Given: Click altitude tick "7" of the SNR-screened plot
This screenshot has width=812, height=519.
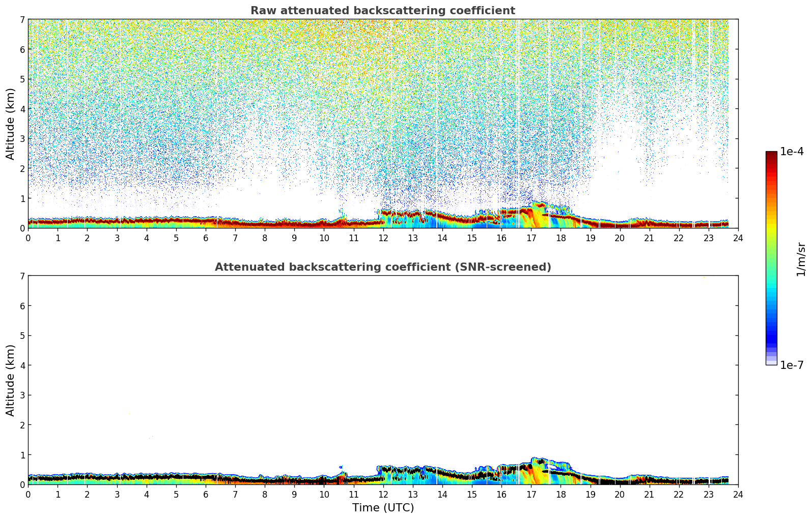Looking at the screenshot, I should (22, 276).
